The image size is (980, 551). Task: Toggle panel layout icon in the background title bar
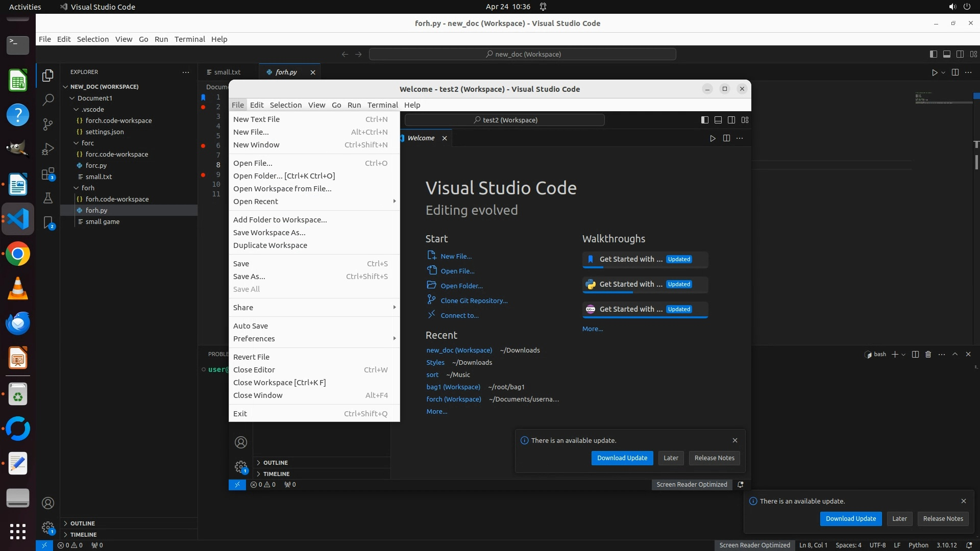point(946,54)
